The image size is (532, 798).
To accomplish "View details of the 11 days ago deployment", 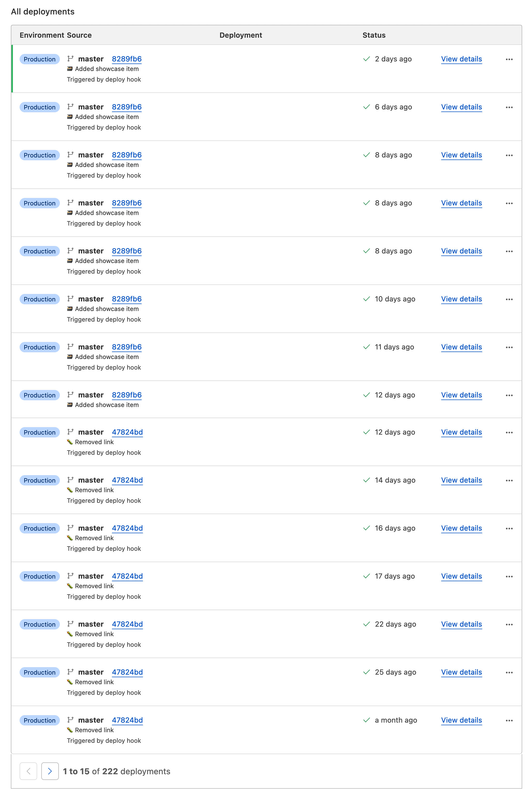I will click(461, 347).
